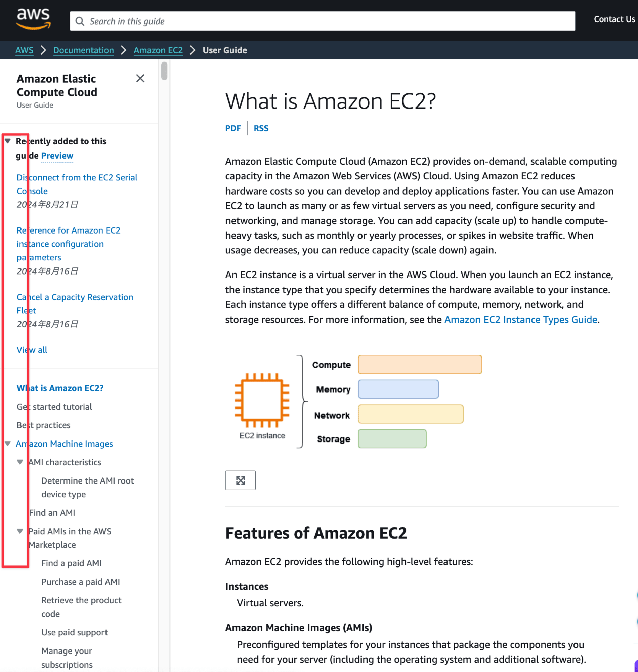Screen dimensions: 638x672
Task: Open Get started tutorial page
Action: click(x=54, y=407)
